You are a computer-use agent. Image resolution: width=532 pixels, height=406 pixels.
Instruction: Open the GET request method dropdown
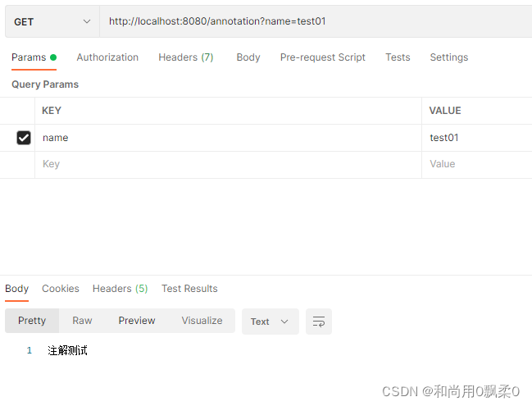(52, 21)
